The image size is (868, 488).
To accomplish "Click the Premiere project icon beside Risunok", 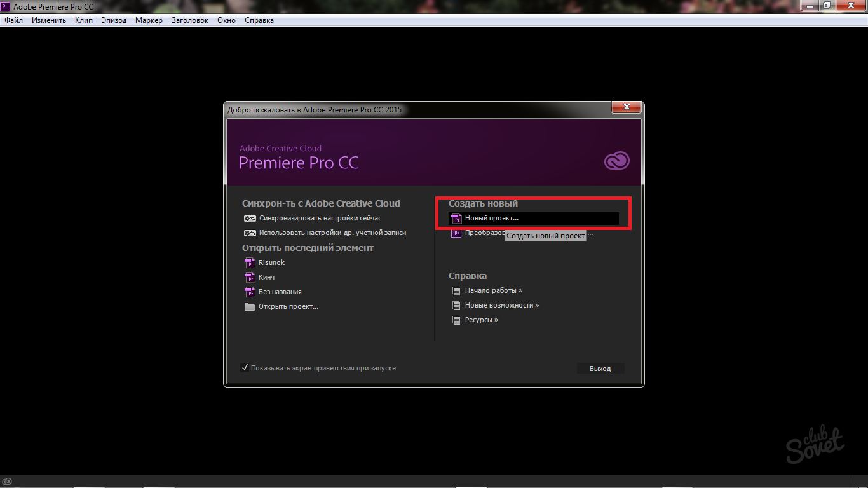I will pyautogui.click(x=249, y=262).
